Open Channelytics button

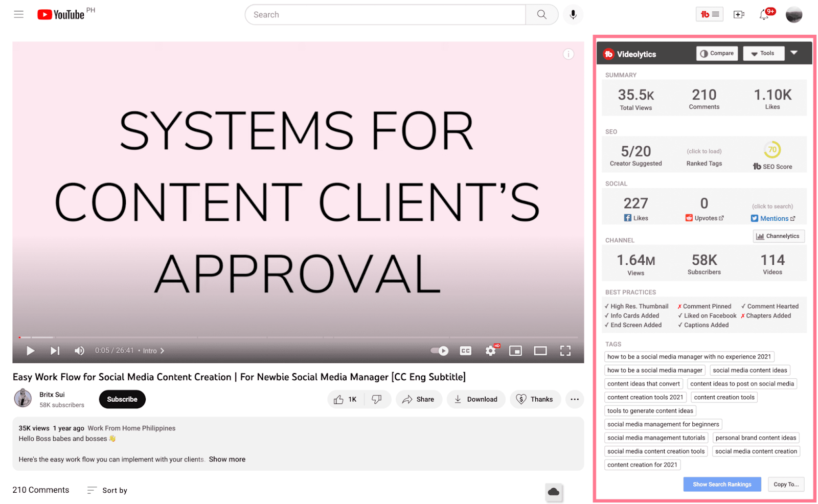779,236
